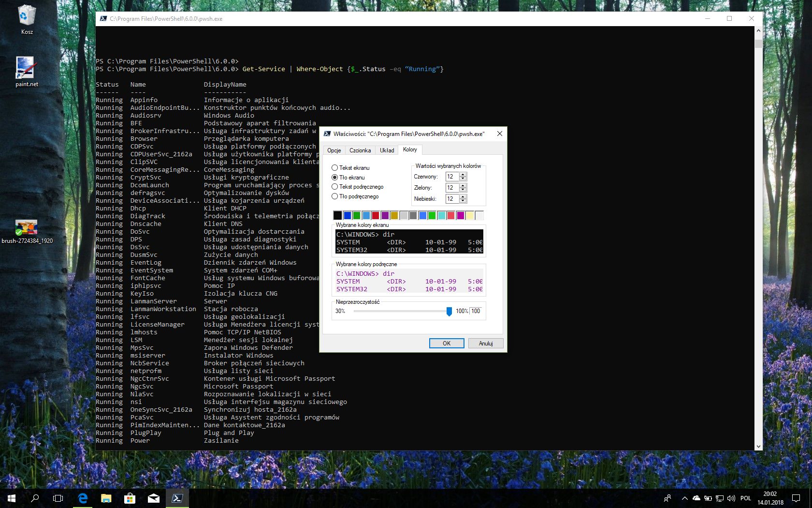Pick the purple color swatch

tap(385, 215)
